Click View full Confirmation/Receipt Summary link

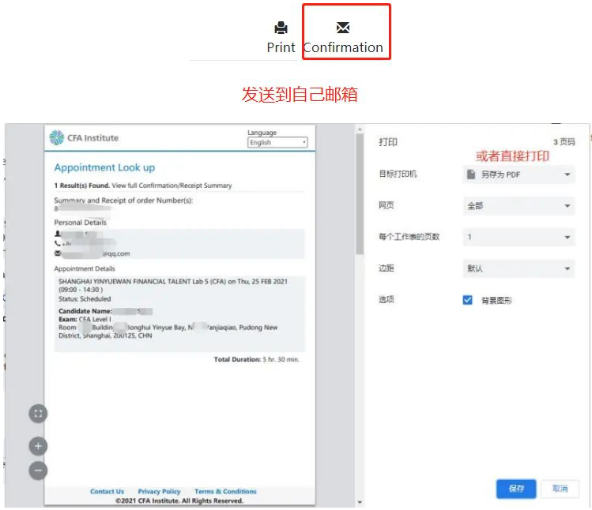click(172, 185)
